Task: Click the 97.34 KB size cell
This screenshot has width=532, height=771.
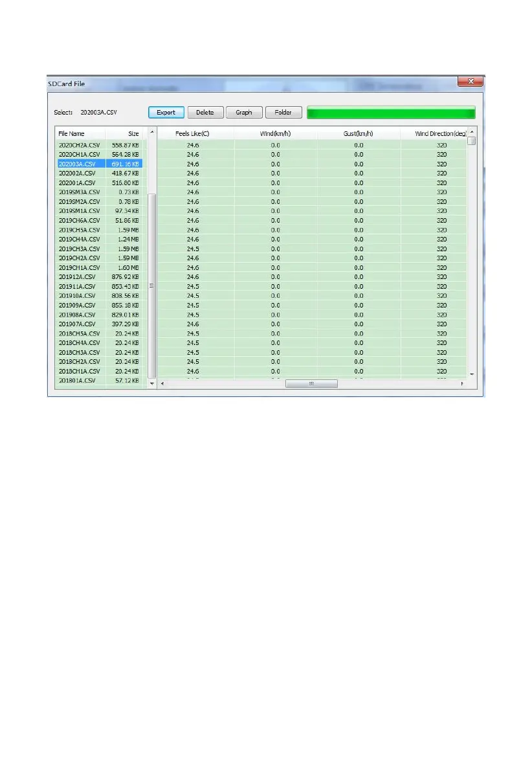Action: click(127, 211)
